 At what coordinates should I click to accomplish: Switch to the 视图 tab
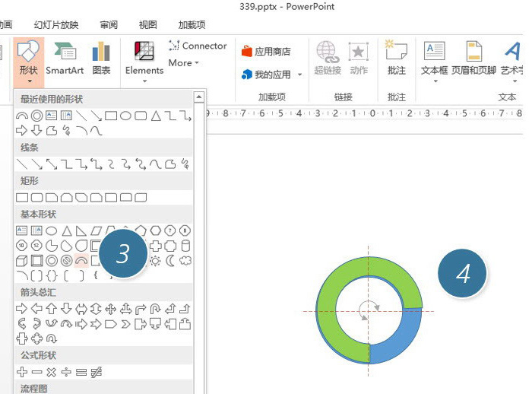point(148,25)
